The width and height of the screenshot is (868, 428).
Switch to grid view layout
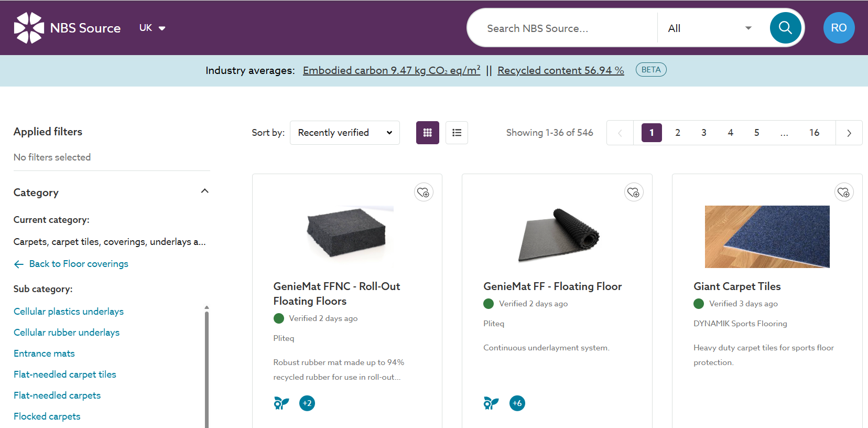tap(428, 133)
